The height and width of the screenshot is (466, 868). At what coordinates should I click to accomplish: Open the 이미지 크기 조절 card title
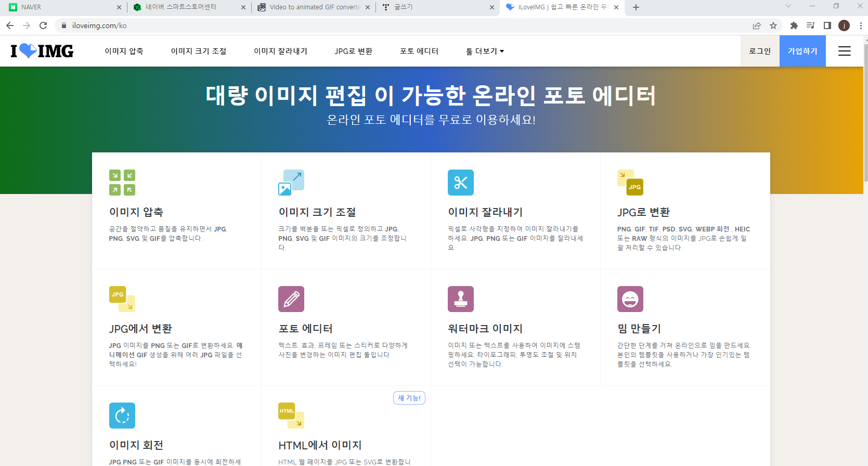coord(317,212)
